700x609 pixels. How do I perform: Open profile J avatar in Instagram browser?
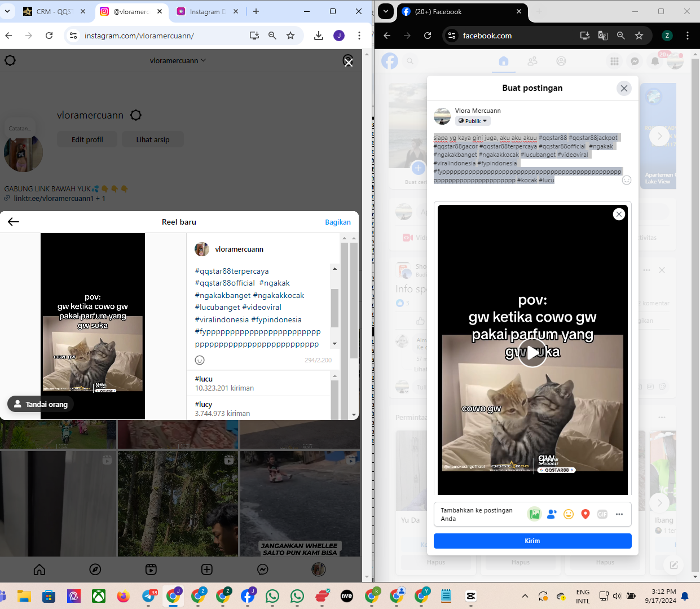click(x=339, y=36)
